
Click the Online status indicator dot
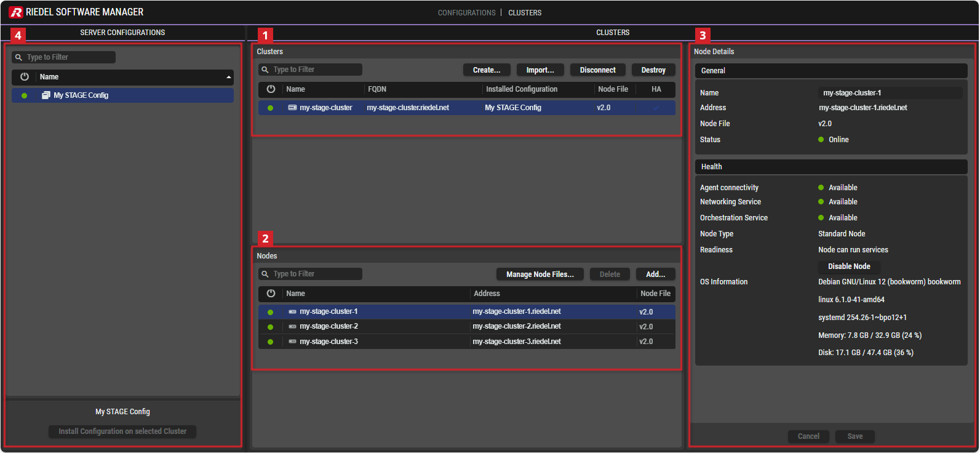[821, 140]
